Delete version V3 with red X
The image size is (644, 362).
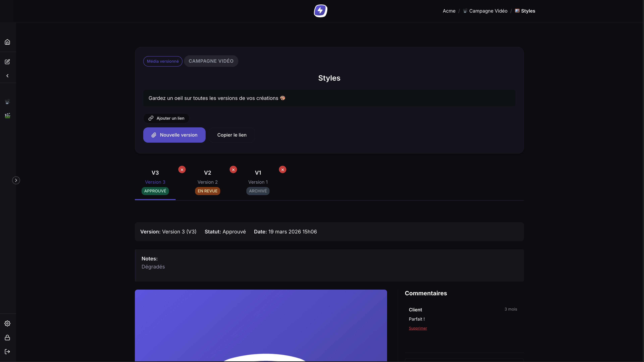click(182, 170)
